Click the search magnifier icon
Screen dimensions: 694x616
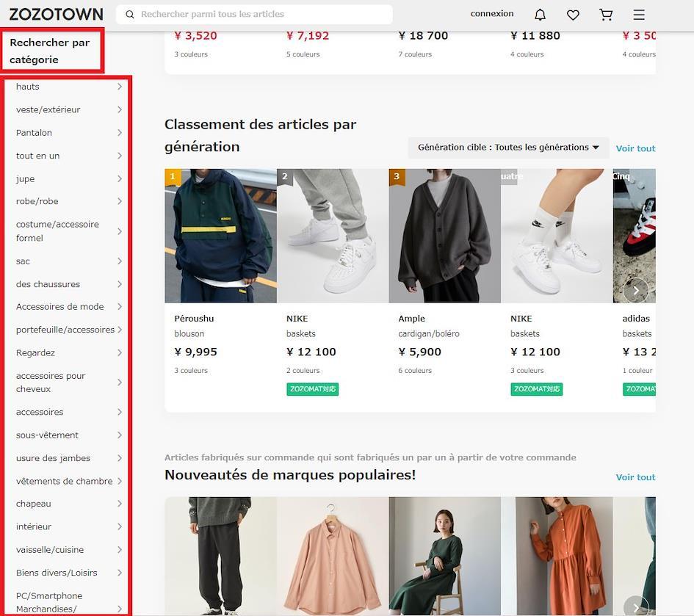point(130,15)
